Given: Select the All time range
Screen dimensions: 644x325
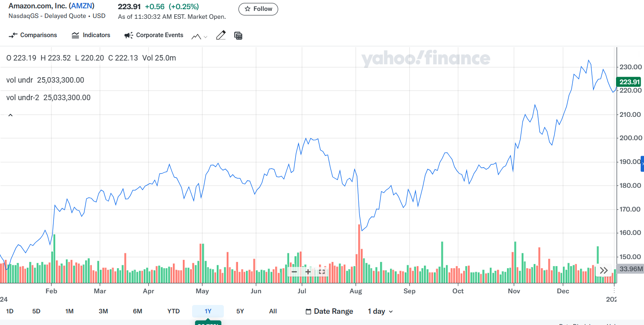Looking at the screenshot, I should click(273, 311).
